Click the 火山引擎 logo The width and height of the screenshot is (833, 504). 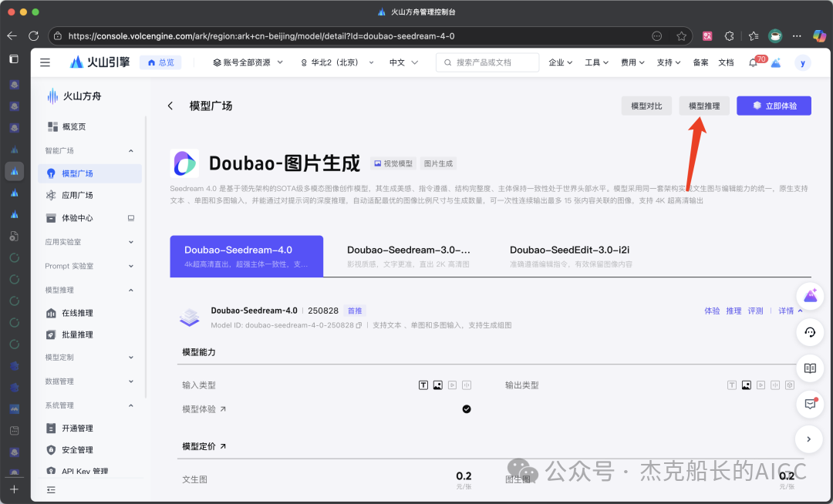[99, 62]
